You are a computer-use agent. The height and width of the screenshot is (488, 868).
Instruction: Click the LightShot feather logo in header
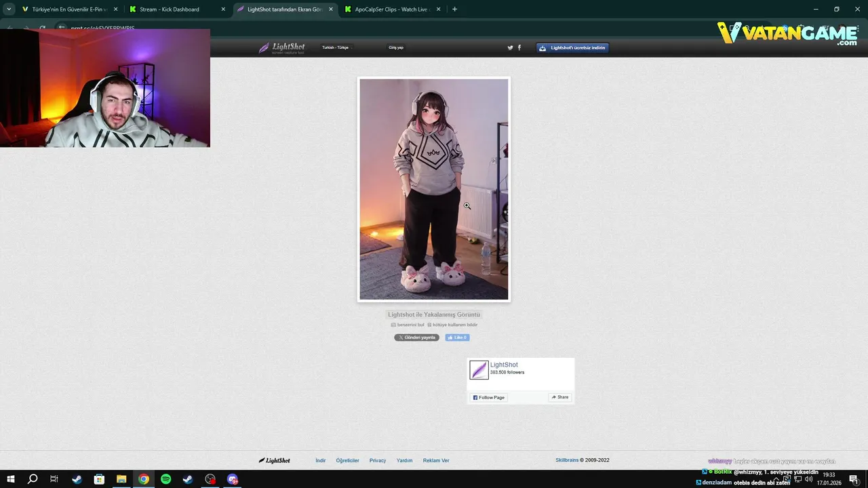(x=281, y=47)
